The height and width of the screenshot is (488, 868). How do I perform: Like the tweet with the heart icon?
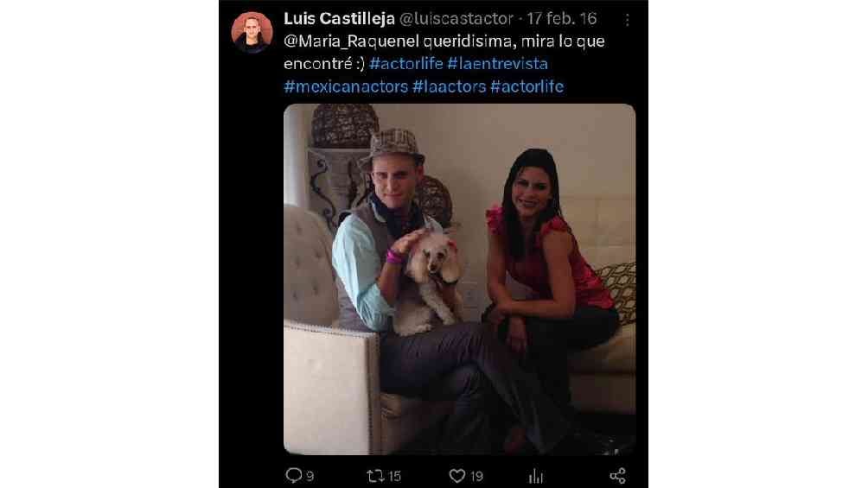[456, 476]
